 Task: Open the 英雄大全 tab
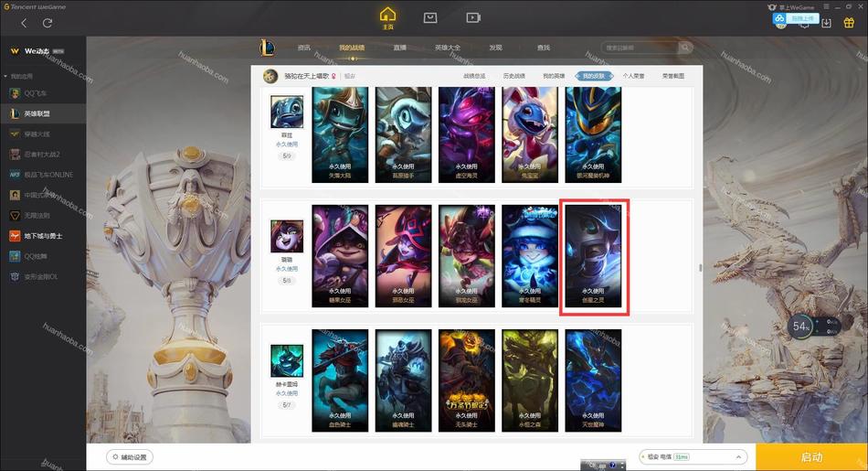[x=448, y=48]
